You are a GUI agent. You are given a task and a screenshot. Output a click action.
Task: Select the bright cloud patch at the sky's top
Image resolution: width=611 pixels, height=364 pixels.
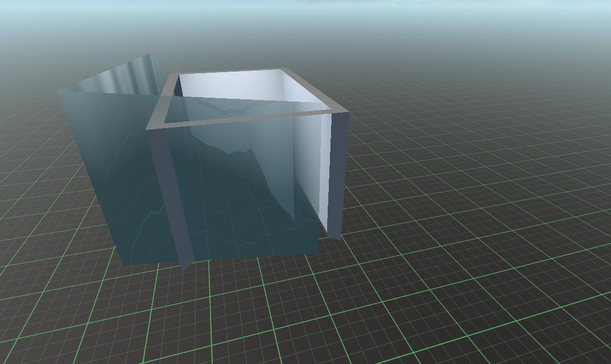pos(389,2)
